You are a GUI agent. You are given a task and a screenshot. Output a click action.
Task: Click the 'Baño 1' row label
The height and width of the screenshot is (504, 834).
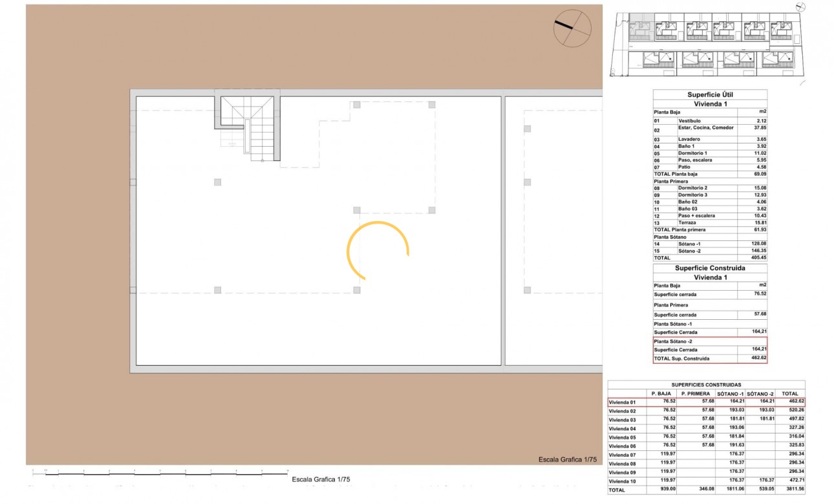coord(687,147)
